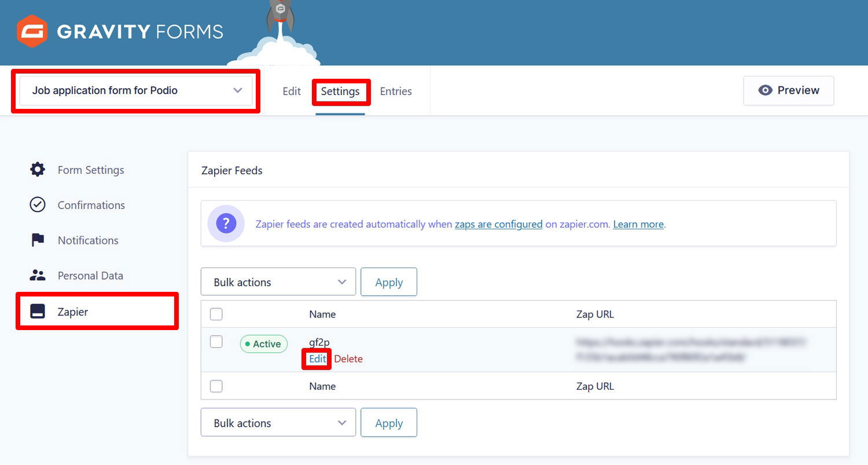Tick the select-all checkbox in header row
The width and height of the screenshot is (868, 465).
tap(216, 314)
